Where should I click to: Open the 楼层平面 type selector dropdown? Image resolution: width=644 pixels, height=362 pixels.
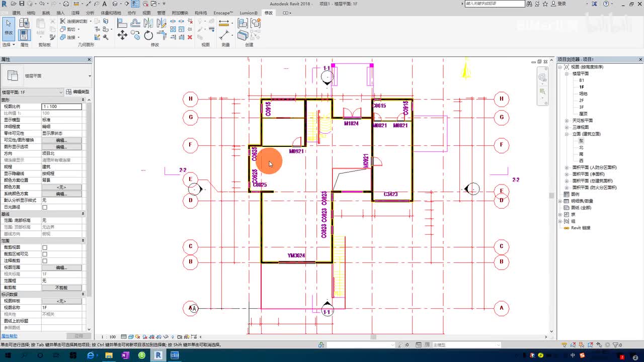click(46, 76)
